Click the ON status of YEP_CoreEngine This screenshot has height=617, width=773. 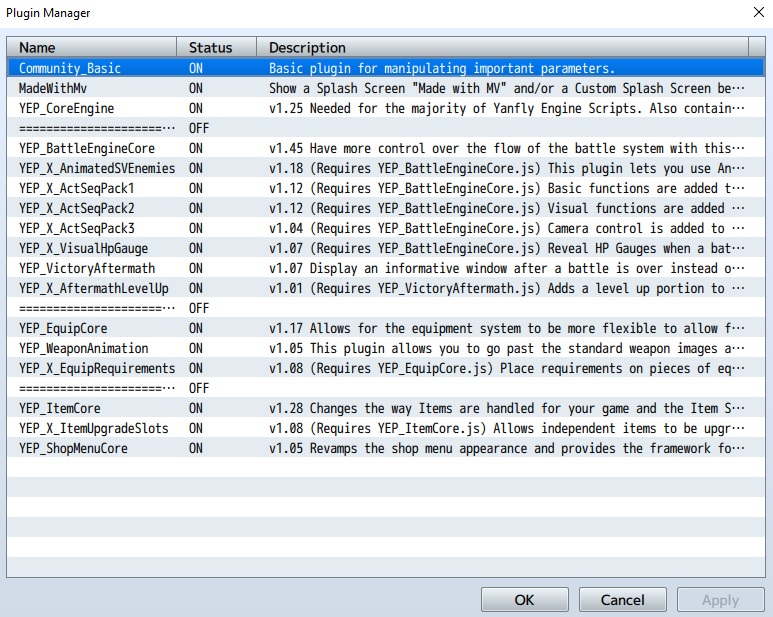196,108
